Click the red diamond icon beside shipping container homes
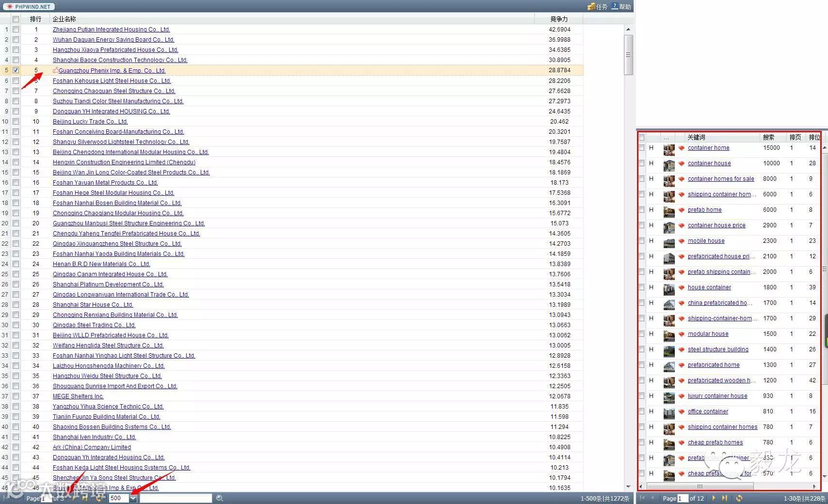Viewport: 828px width, 504px height. [x=681, y=427]
